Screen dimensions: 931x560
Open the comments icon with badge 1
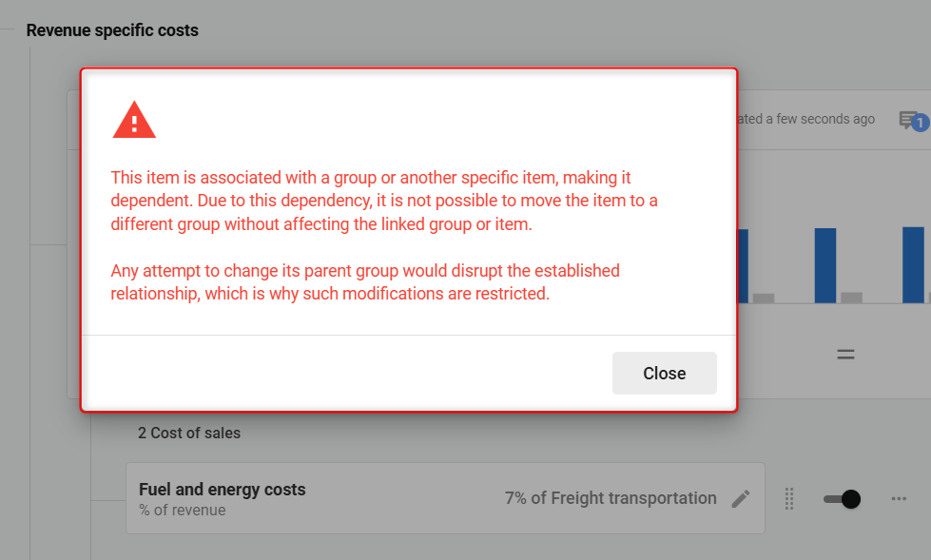pos(910,120)
